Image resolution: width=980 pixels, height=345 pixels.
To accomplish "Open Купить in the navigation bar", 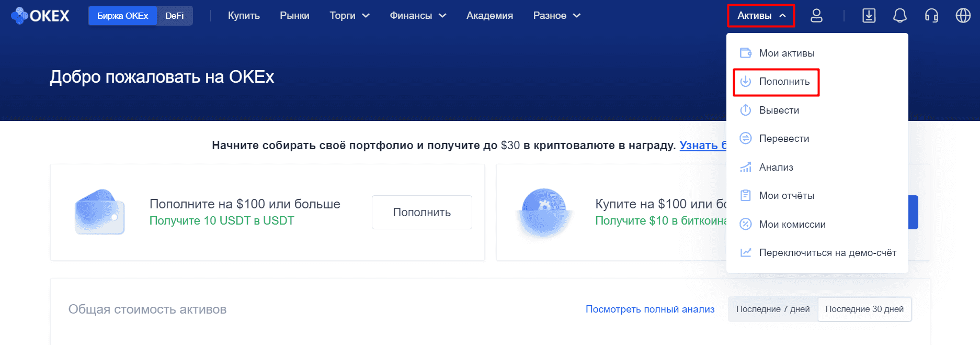I will 244,16.
